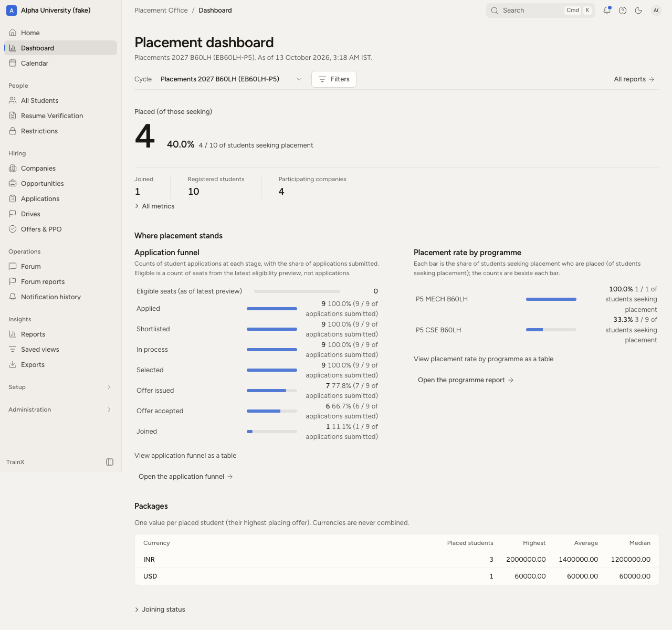Click the help question mark icon
Image resolution: width=672 pixels, height=630 pixels.
[623, 10]
